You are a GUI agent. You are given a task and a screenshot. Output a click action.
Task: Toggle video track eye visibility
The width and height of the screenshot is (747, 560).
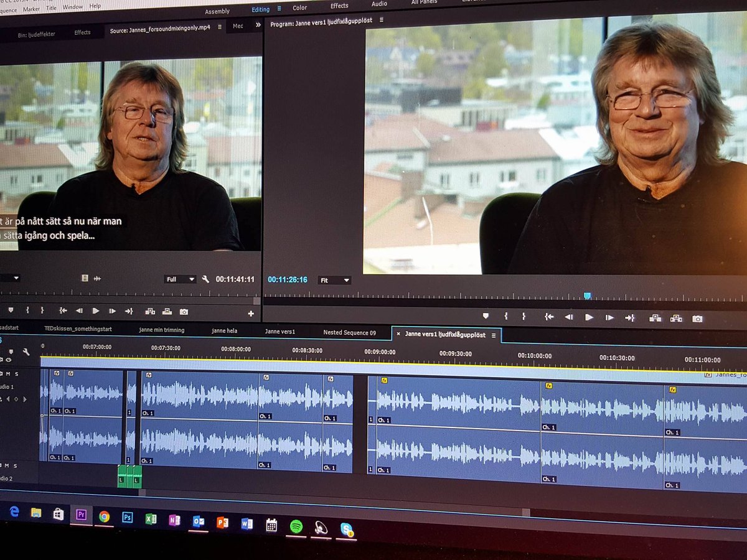9,360
